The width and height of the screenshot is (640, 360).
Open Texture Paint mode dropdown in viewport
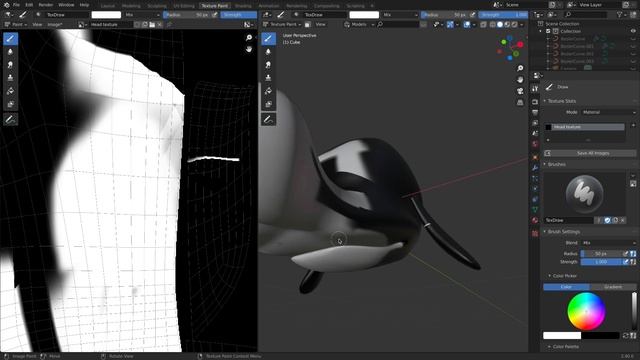coord(282,24)
